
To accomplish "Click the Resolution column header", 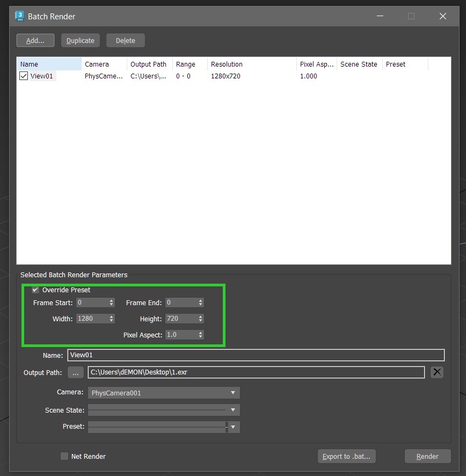I will coord(251,64).
